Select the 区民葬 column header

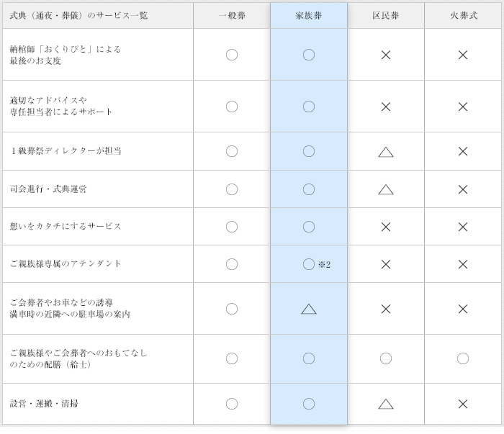386,15
